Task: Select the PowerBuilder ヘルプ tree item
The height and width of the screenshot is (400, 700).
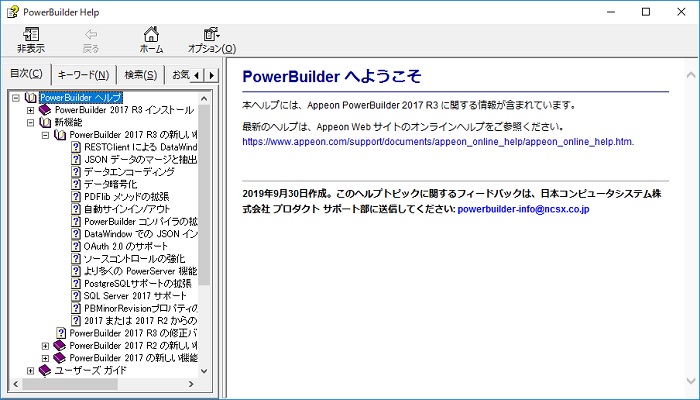Action: [81, 97]
